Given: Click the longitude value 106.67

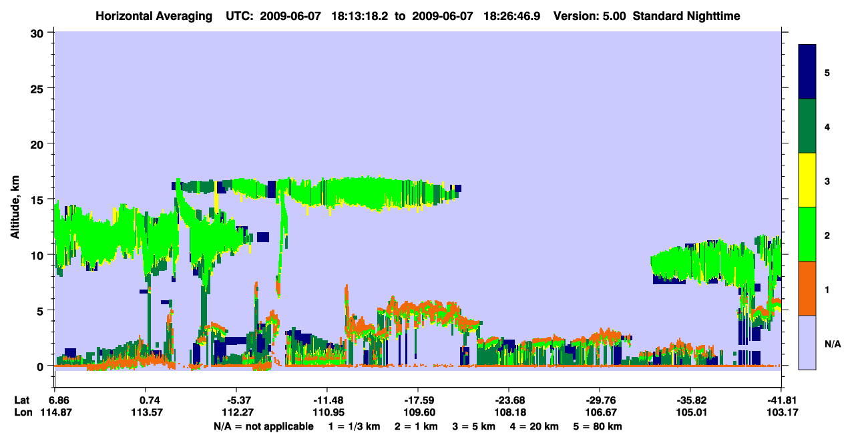Looking at the screenshot, I should [x=602, y=412].
